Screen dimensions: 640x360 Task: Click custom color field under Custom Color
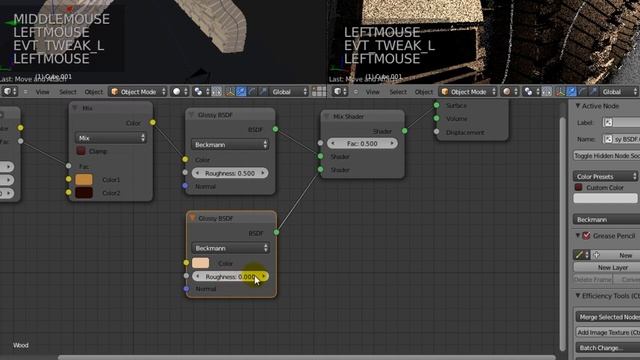point(605,199)
